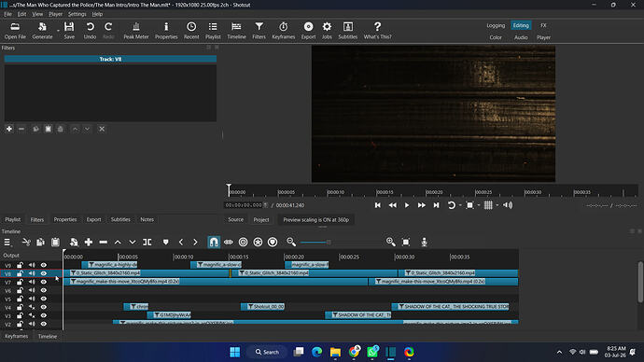Jump to the next timeline marker
The height and width of the screenshot is (362, 644).
195,243
